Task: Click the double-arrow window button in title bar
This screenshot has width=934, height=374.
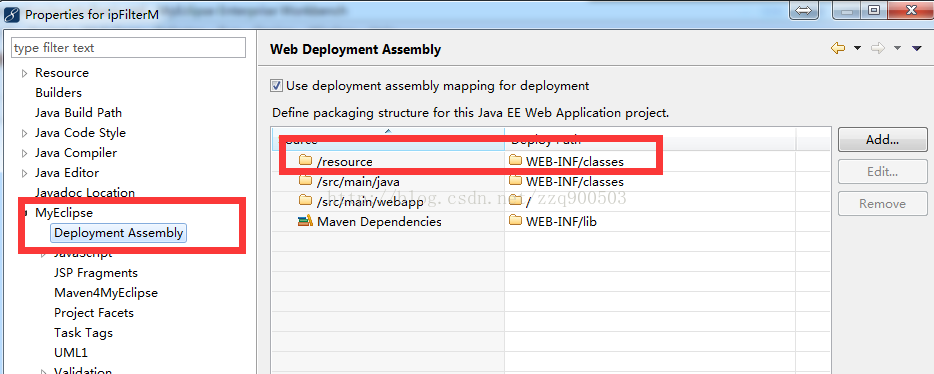Action: 804,10
